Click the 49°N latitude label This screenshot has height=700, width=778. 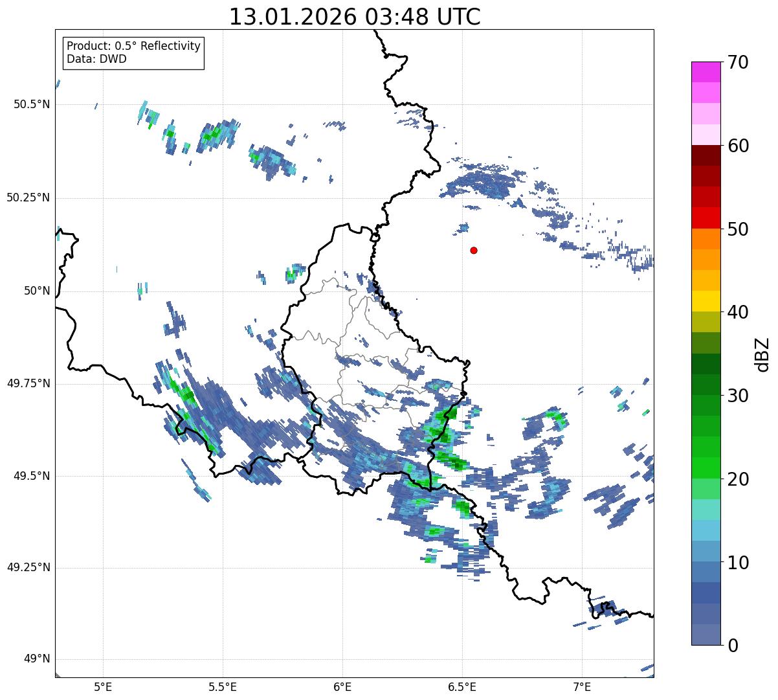36,659
